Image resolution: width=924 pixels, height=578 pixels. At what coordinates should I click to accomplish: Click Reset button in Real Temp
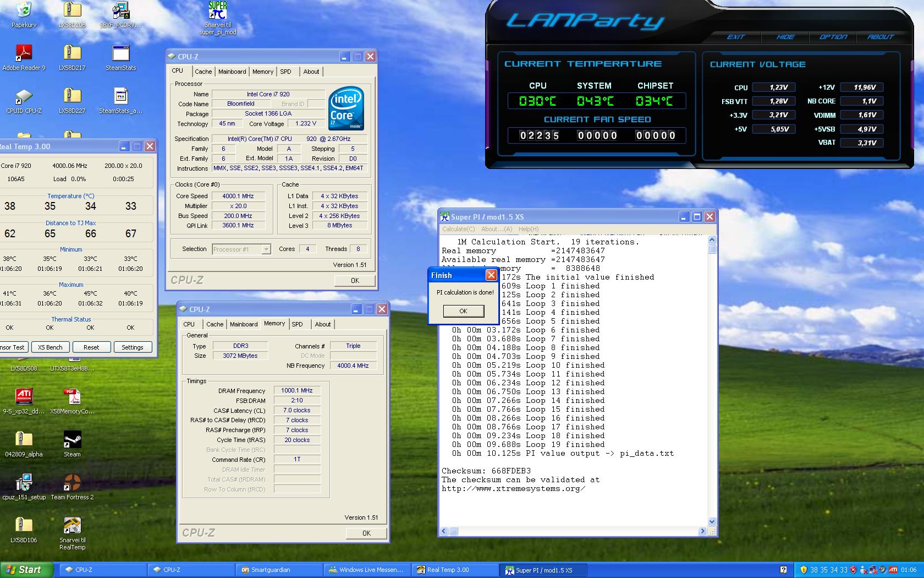[x=91, y=347]
